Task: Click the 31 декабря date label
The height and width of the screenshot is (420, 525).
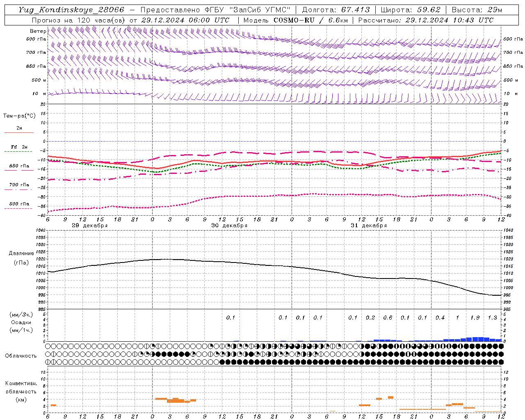Action: [369, 226]
